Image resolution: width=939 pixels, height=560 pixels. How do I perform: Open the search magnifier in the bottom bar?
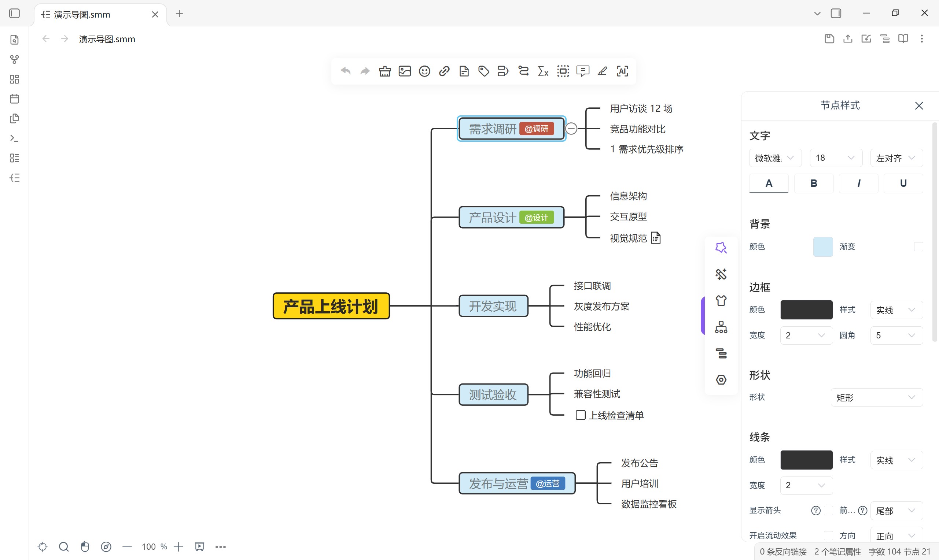point(64,546)
